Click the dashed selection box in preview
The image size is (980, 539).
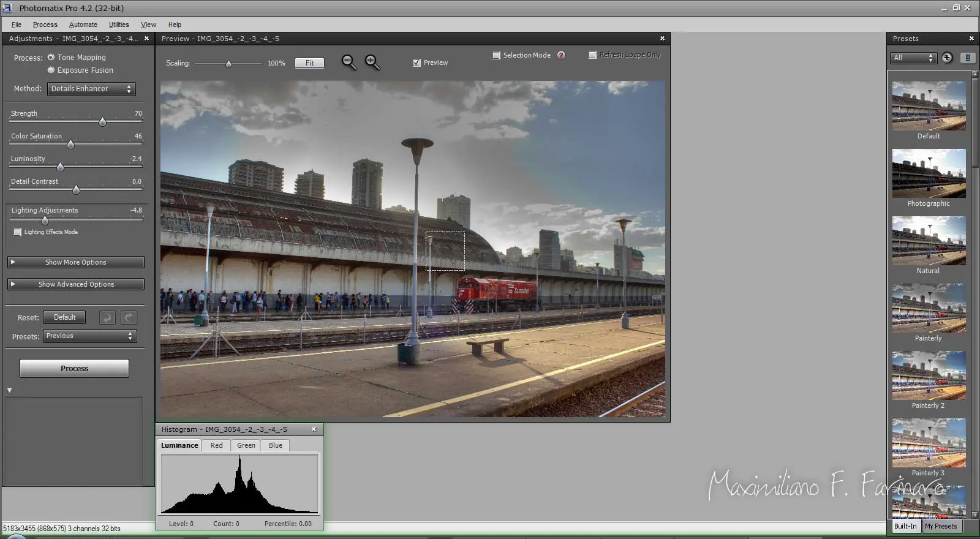445,251
